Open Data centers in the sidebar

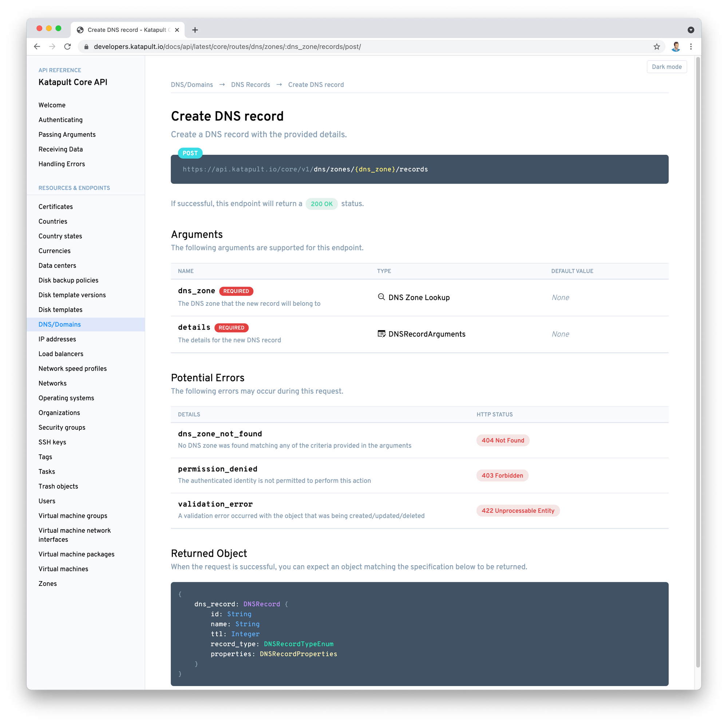pos(57,265)
